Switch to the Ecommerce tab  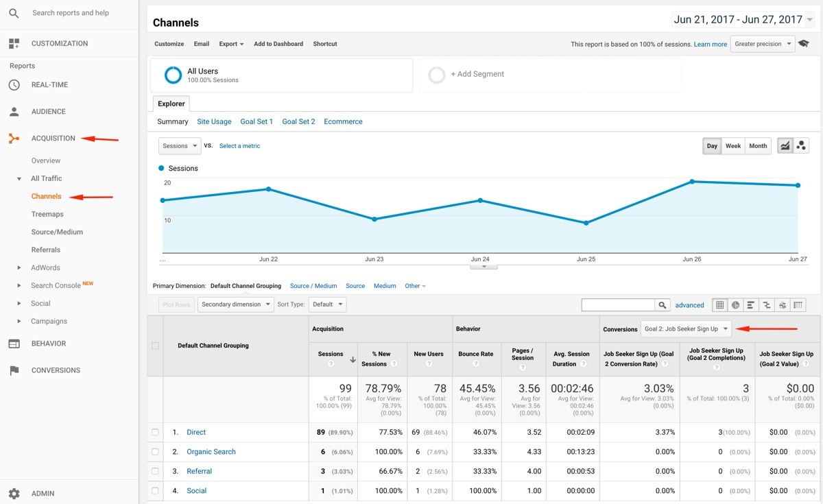pos(343,121)
